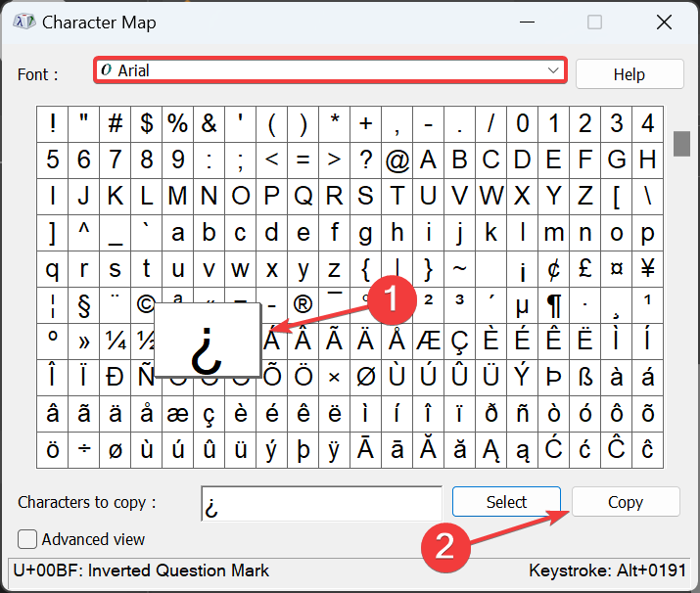Select the left curly brace { character
The height and width of the screenshot is (593, 700).
pyautogui.click(x=365, y=269)
